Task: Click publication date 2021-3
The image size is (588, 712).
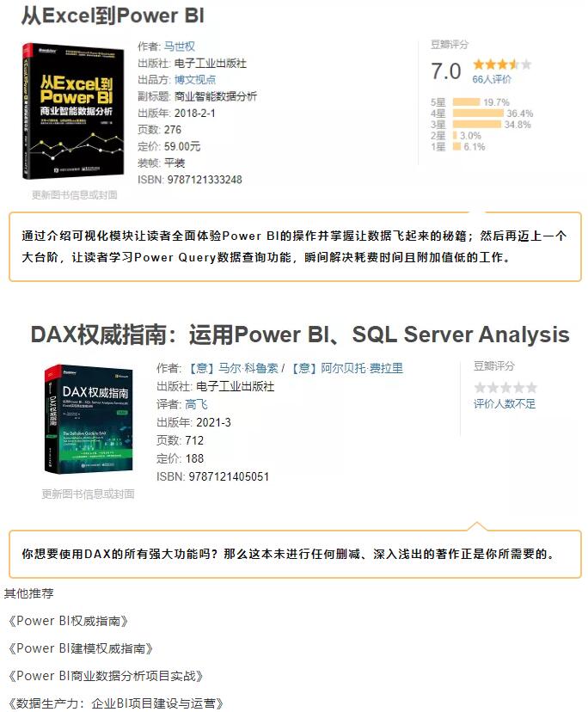Action: (213, 422)
